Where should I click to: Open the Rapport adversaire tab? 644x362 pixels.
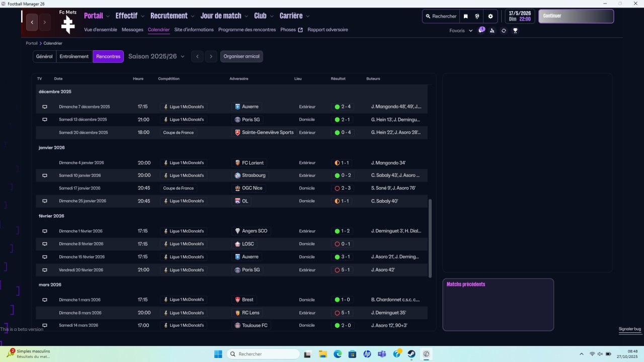[328, 30]
